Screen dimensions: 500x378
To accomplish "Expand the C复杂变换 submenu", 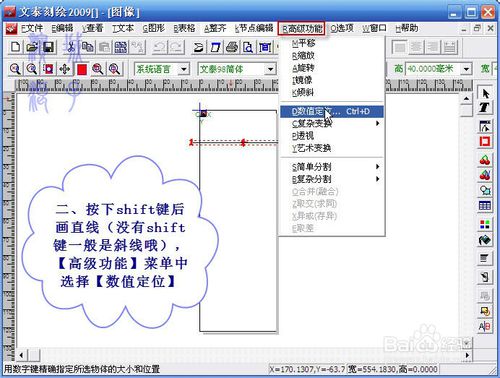I will point(332,123).
